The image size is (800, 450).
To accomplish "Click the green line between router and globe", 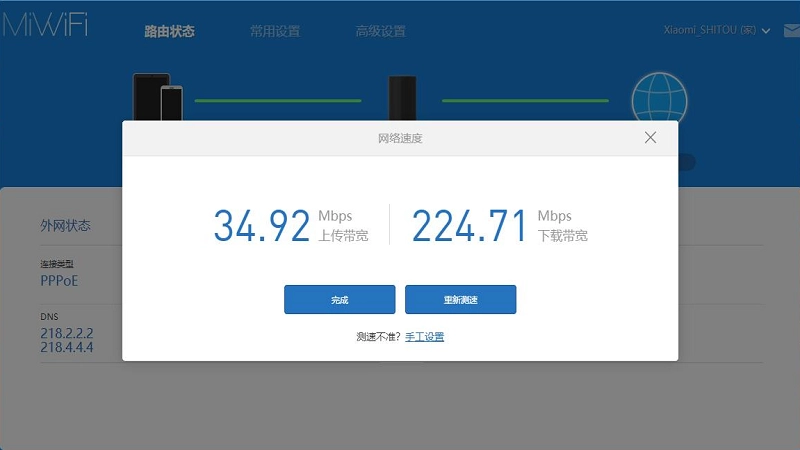I will pos(525,101).
